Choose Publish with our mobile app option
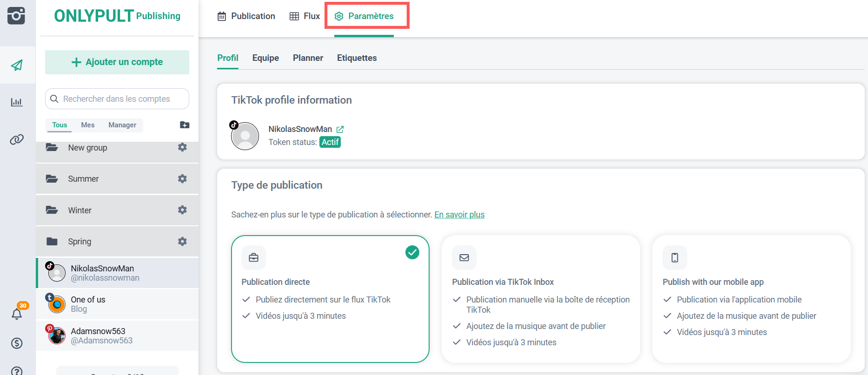This screenshot has width=868, height=375. pos(751,298)
